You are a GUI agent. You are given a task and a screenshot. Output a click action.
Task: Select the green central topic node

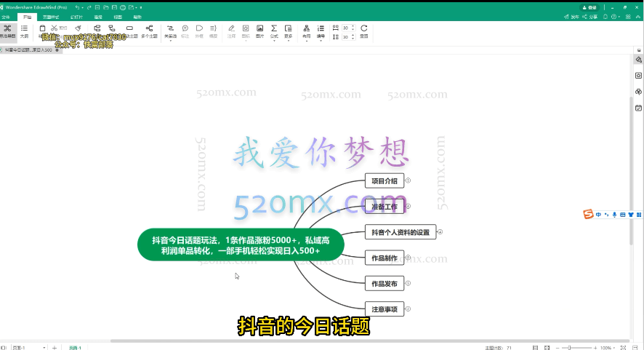pyautogui.click(x=241, y=244)
